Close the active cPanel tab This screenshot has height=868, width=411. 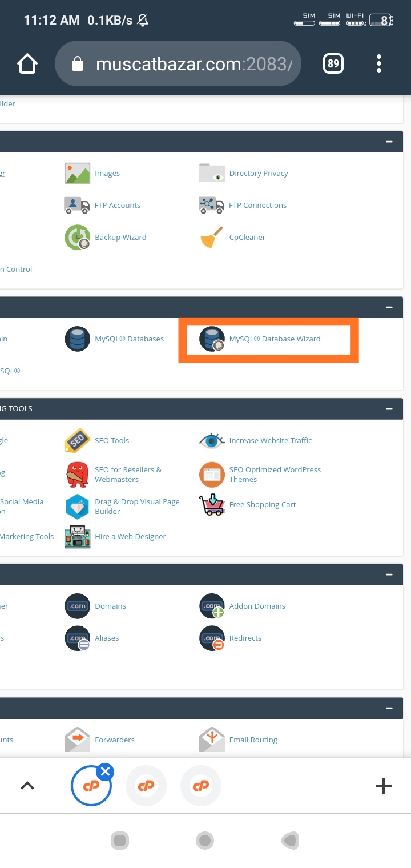click(x=105, y=773)
